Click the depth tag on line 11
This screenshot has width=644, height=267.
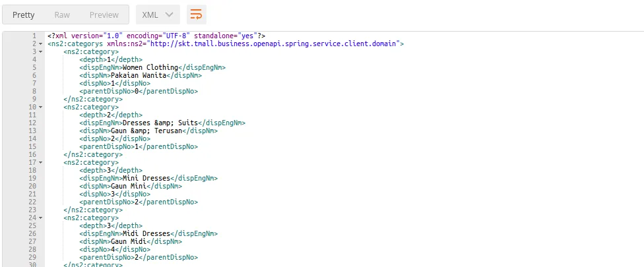(x=93, y=115)
